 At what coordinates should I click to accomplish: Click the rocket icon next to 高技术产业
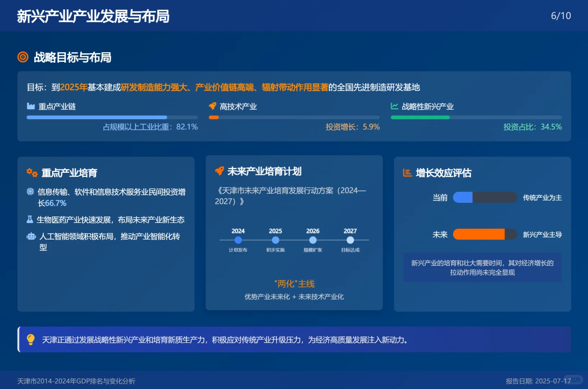tap(212, 106)
